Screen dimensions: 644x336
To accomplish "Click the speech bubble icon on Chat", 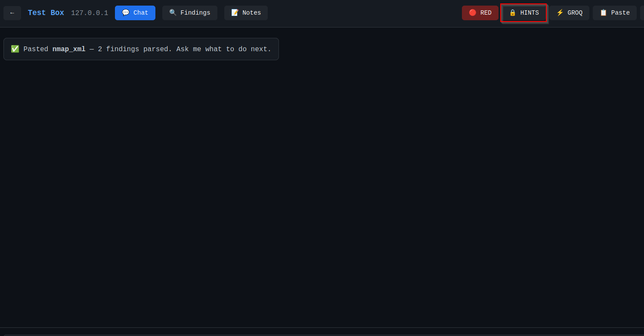I will click(x=126, y=13).
